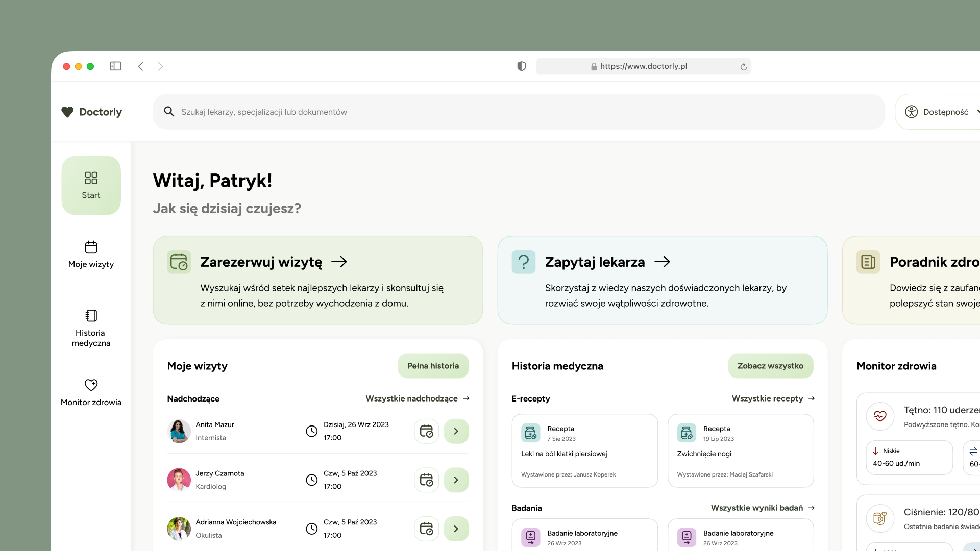This screenshot has height=551, width=980.
Task: Click the 'Wystawione przez: Janusz Koperek' text
Action: point(568,474)
